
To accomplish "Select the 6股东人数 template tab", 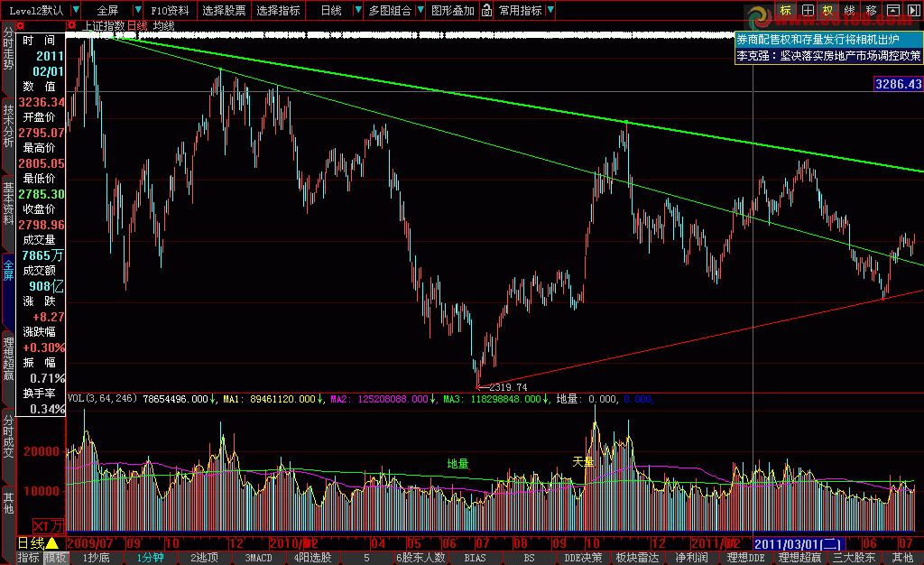I will click(x=420, y=558).
